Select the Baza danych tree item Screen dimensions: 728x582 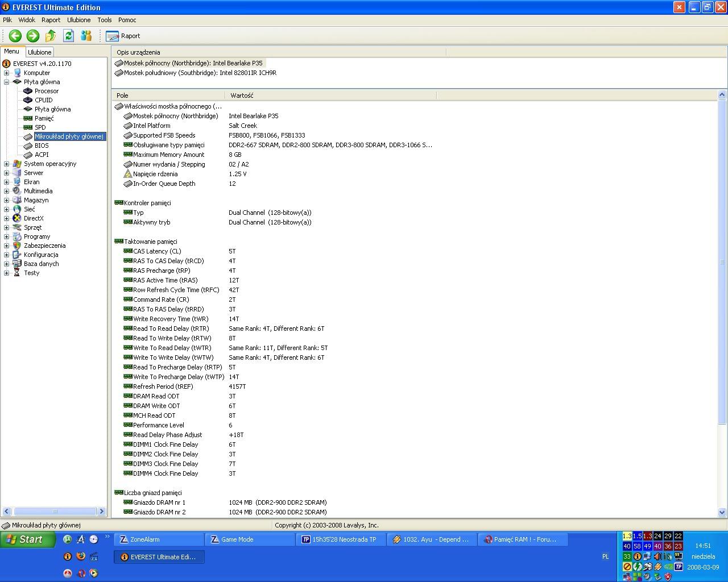pyautogui.click(x=42, y=264)
